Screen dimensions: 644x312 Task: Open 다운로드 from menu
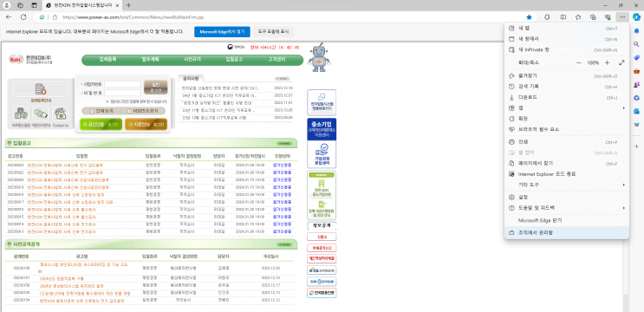point(566,97)
